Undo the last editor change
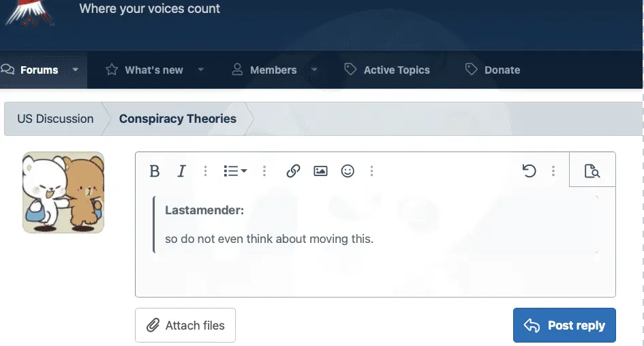Screen dimensions: 644x346 coord(529,171)
